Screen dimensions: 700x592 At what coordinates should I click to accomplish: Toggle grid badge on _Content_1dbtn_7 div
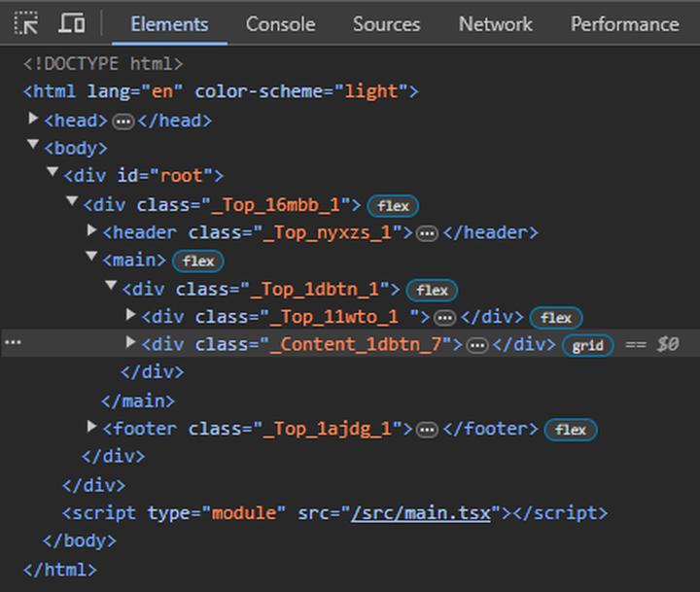point(587,345)
